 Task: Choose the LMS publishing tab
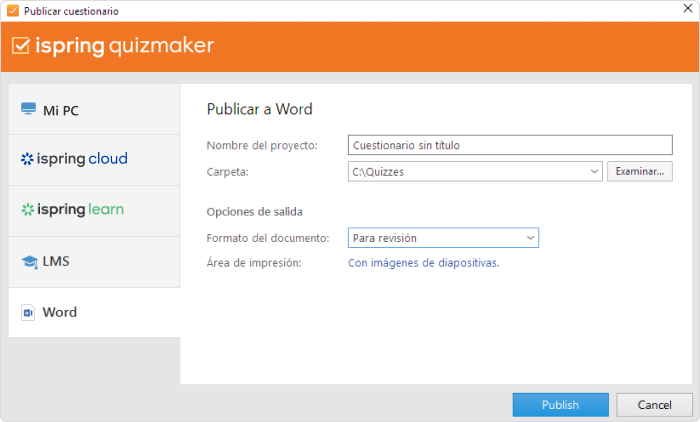(94, 262)
